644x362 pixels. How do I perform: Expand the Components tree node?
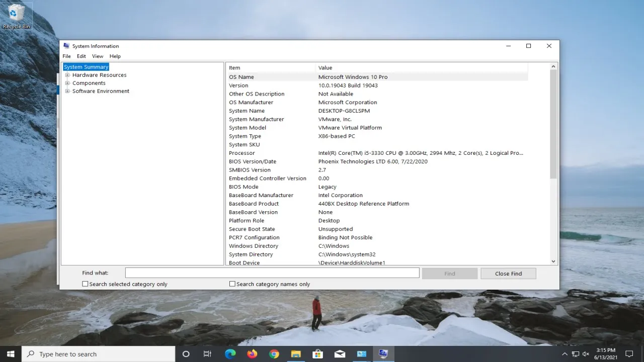(x=67, y=83)
